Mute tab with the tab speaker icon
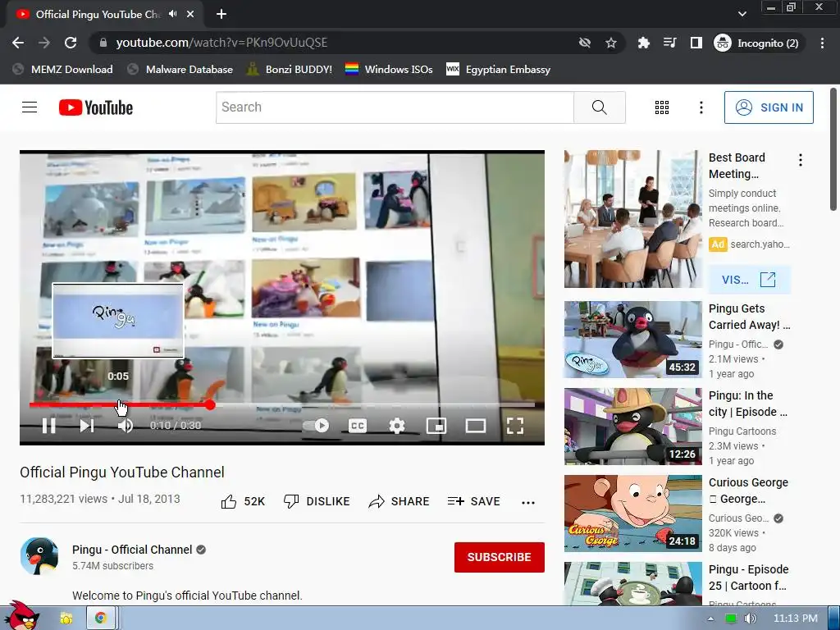Viewport: 840px width, 630px height. click(172, 14)
